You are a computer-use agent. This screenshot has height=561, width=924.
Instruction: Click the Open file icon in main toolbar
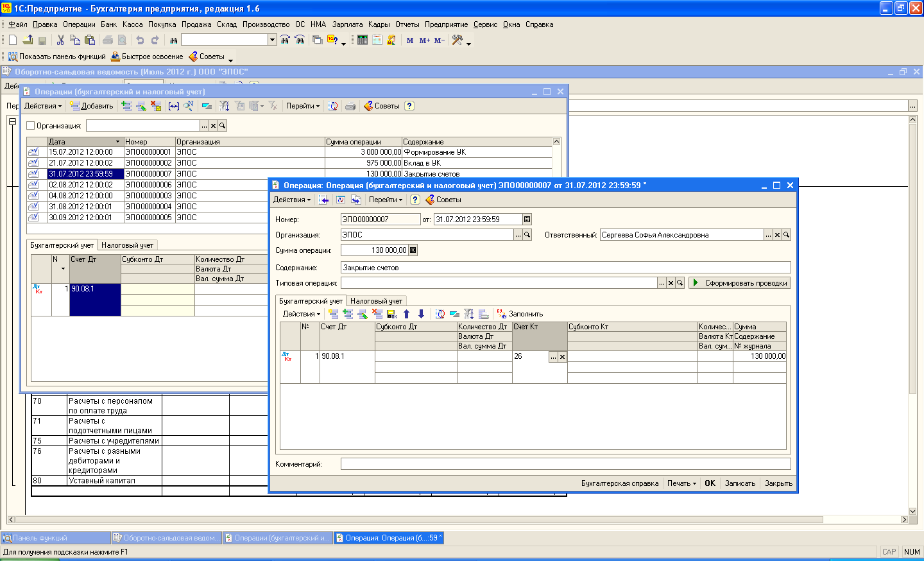coord(28,40)
